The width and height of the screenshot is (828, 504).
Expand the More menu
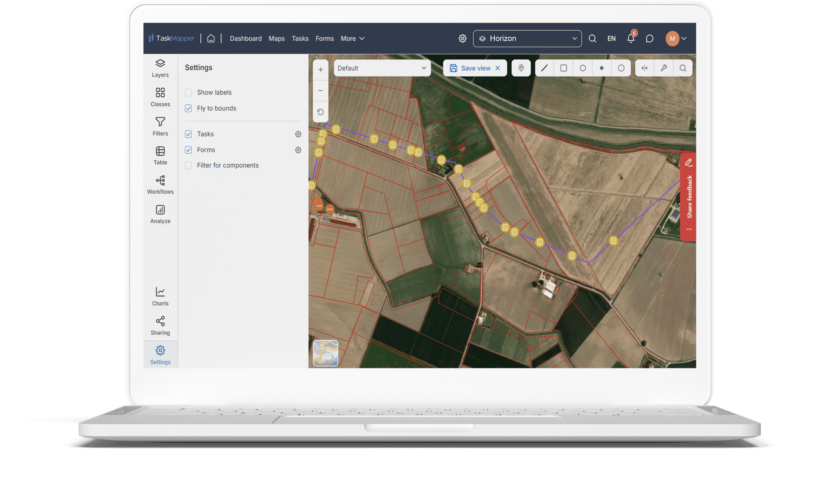pos(353,38)
